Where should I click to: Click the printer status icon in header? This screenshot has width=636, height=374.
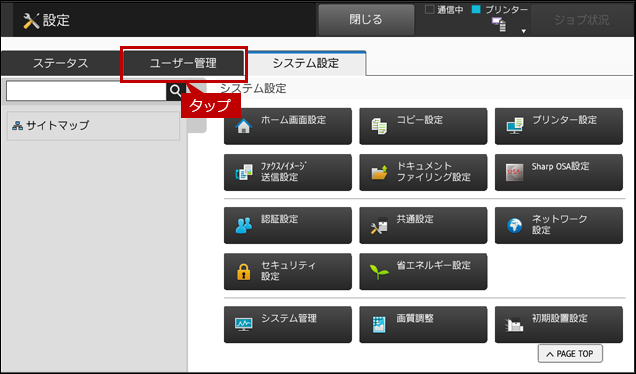(x=499, y=24)
